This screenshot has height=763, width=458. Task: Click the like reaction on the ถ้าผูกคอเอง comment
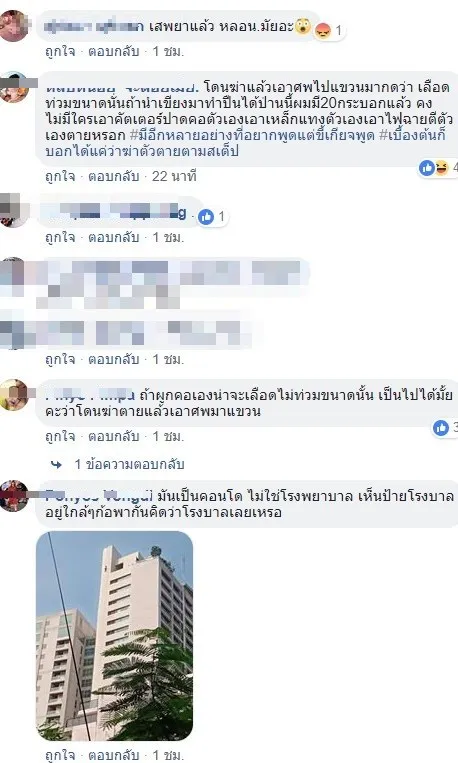pos(441,428)
